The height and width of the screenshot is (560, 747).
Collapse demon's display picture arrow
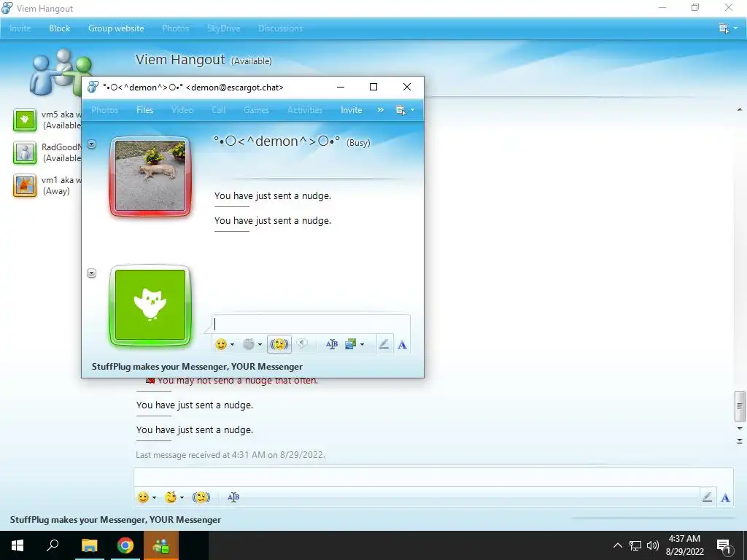click(x=91, y=144)
